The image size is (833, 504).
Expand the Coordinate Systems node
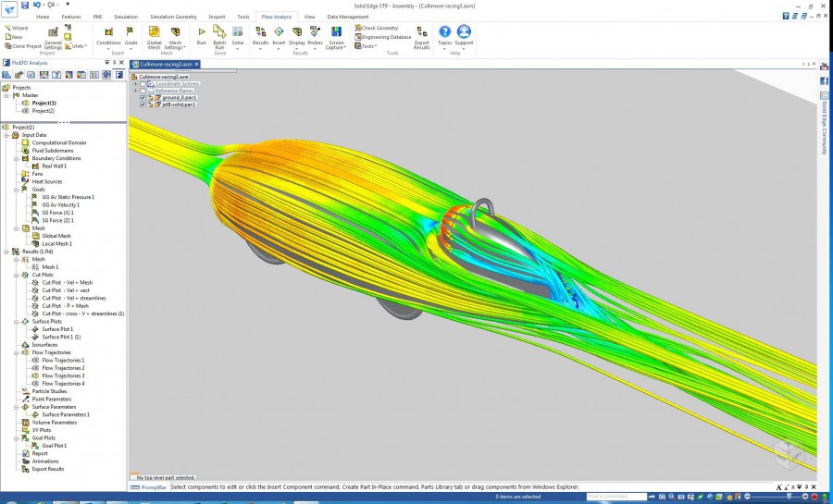(x=135, y=84)
